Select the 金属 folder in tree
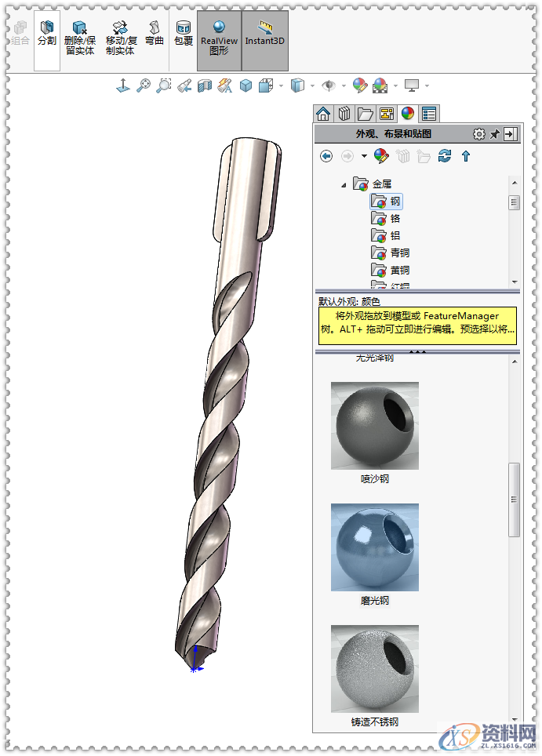 (373, 184)
